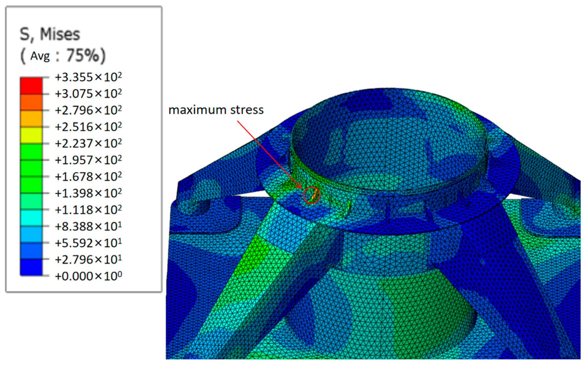Click the red color swatch in legend

(31, 86)
